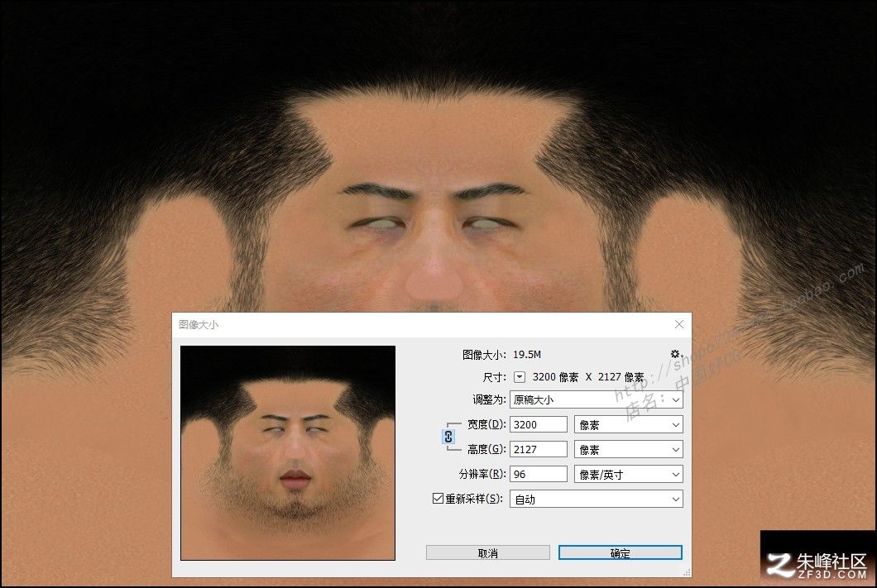Expand the resample method dropdown 自动
877x588 pixels.
597,500
